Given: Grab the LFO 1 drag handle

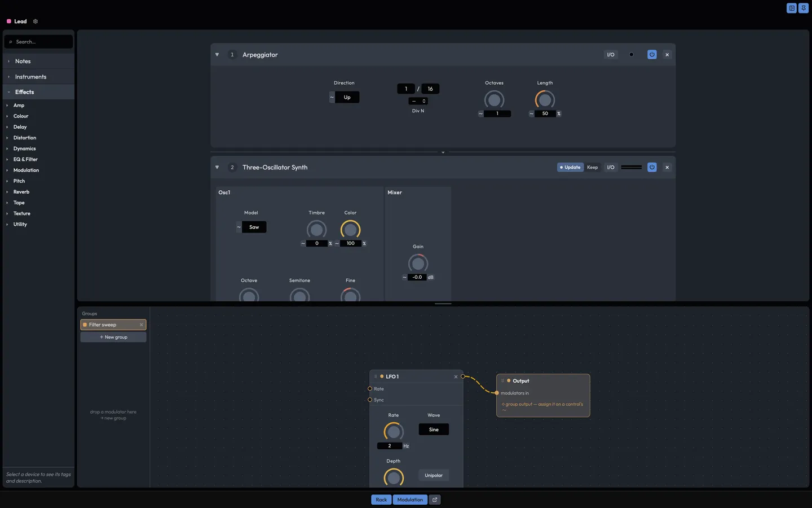Looking at the screenshot, I should 376,376.
